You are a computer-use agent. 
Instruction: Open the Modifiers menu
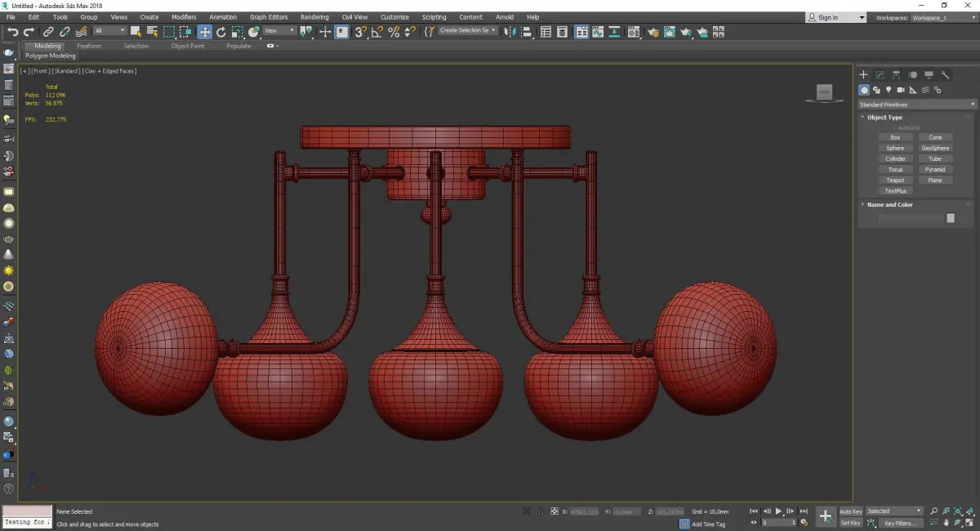pyautogui.click(x=184, y=17)
